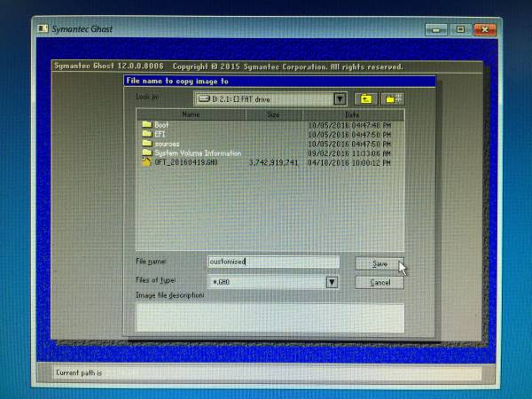Sort files by Size column header
Image resolution: width=532 pixels, height=399 pixels.
[273, 114]
